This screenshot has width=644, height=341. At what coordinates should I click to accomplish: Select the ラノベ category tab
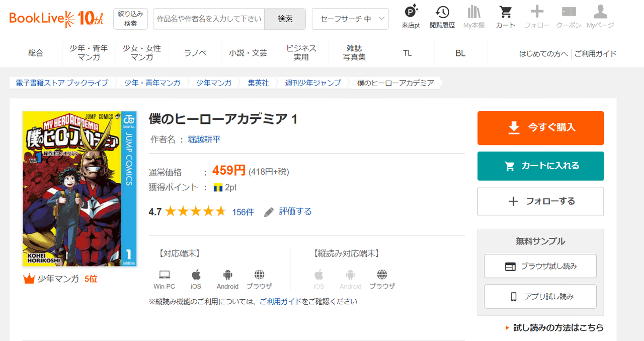[x=195, y=53]
